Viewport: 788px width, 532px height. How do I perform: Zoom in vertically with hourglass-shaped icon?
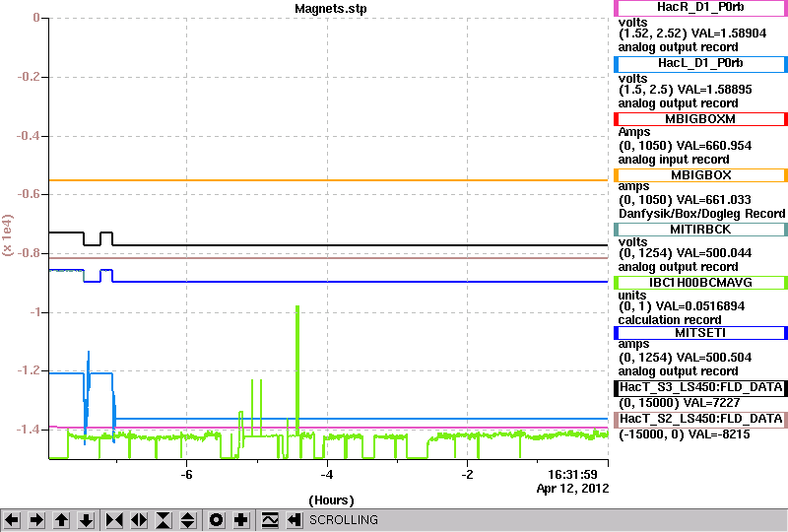pyautogui.click(x=164, y=520)
